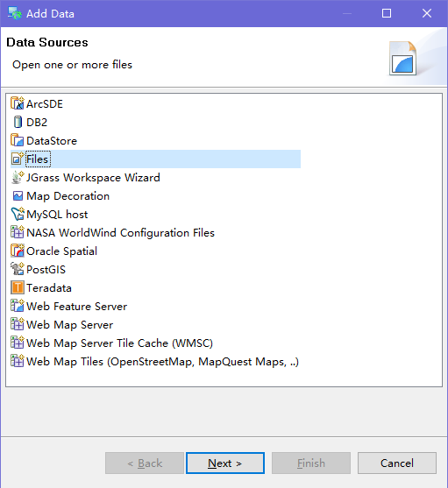The image size is (448, 488).
Task: Click the Web Feature Server icon
Action: 18,306
